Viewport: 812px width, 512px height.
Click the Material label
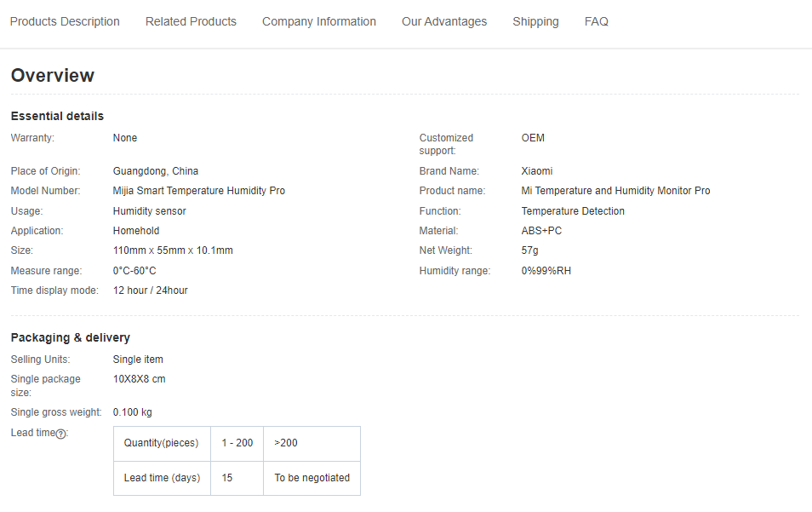[x=438, y=231]
